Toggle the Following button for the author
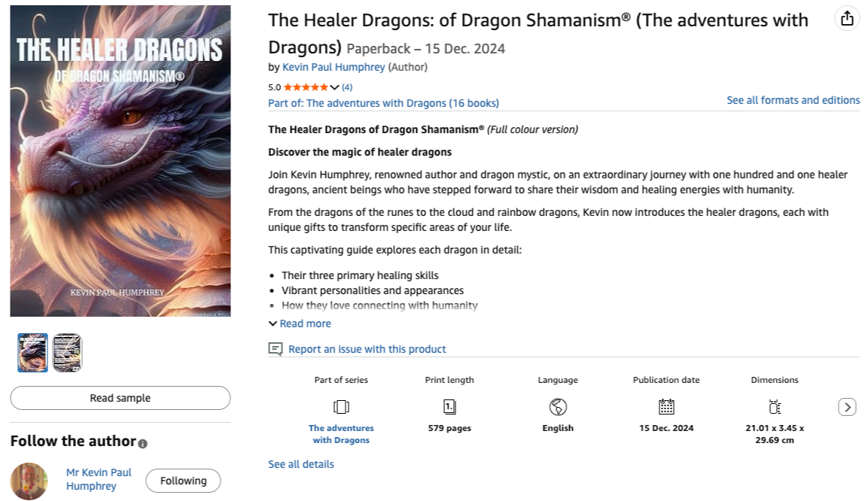The image size is (868, 501). (183, 481)
